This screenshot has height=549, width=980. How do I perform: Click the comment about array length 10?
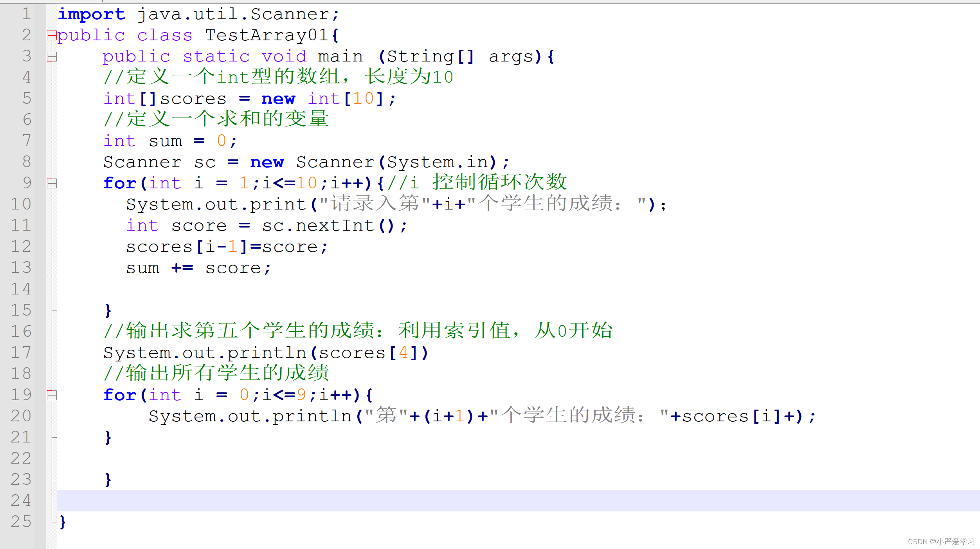(x=278, y=77)
